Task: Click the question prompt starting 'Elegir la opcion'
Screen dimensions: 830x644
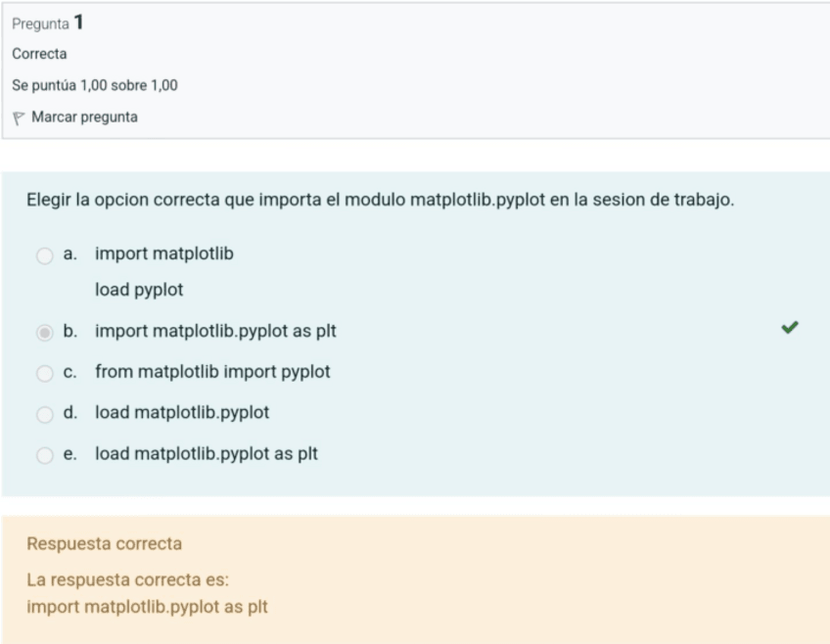Action: (x=380, y=201)
